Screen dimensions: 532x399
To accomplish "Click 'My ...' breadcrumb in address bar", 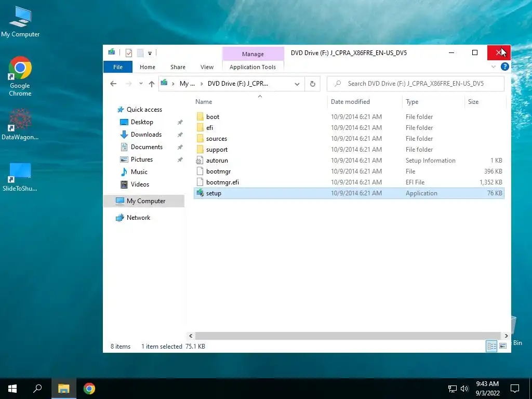I will [x=187, y=84].
